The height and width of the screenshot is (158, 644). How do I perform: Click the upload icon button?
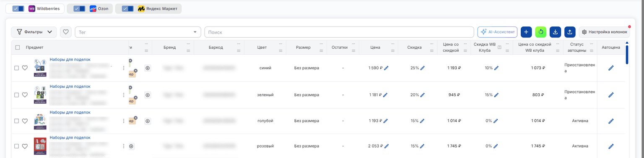(x=570, y=32)
